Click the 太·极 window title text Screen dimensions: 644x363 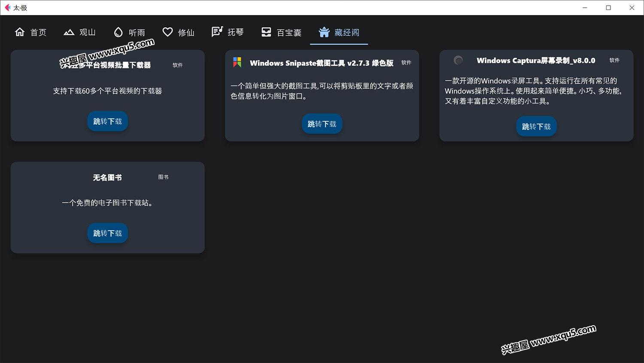click(x=20, y=8)
